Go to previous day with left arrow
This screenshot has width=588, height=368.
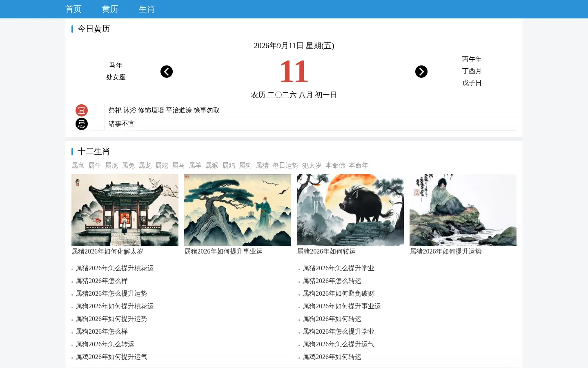point(167,72)
